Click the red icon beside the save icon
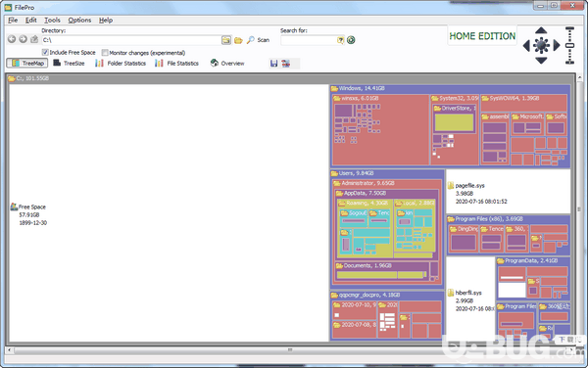This screenshot has width=588, height=368. (x=286, y=64)
